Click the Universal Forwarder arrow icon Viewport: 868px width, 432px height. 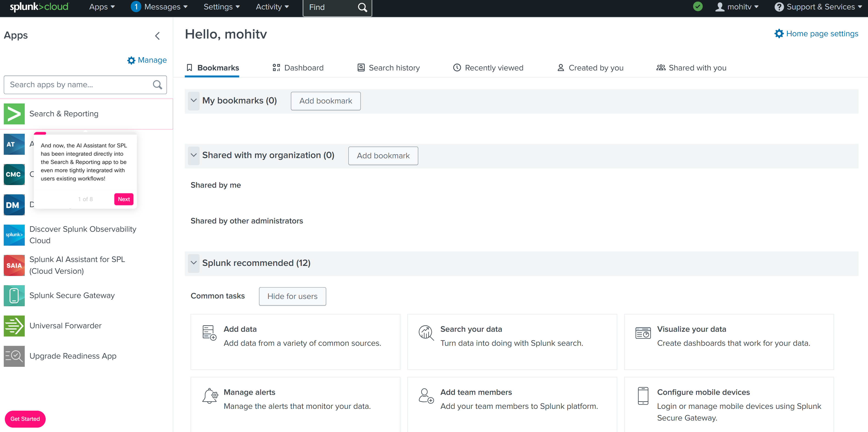[14, 326]
